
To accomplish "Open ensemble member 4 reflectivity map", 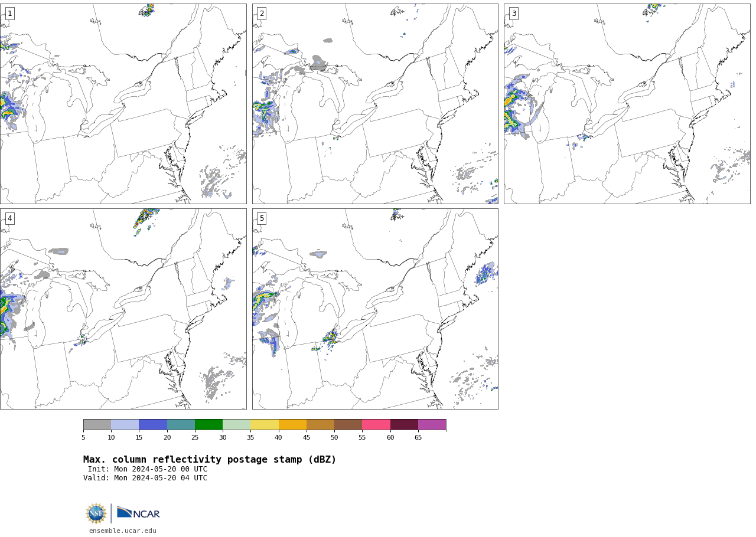I will (123, 309).
